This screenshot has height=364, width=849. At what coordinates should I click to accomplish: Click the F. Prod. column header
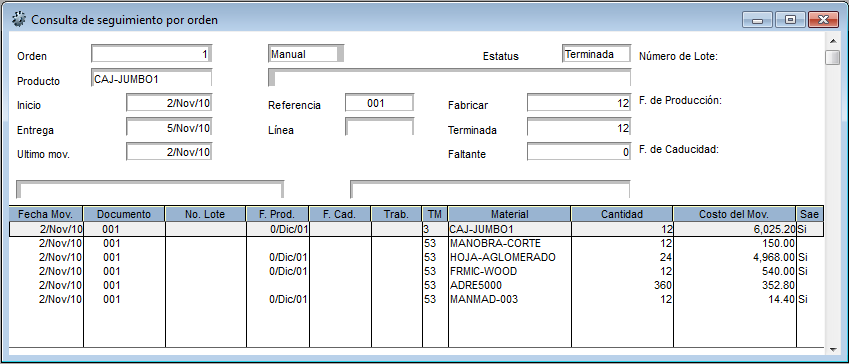click(278, 214)
